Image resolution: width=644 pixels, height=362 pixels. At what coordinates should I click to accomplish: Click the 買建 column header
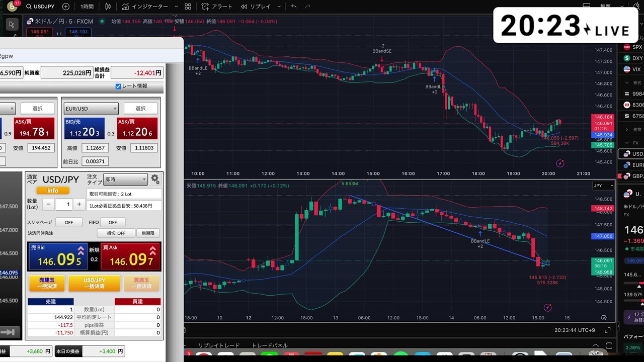click(x=137, y=302)
